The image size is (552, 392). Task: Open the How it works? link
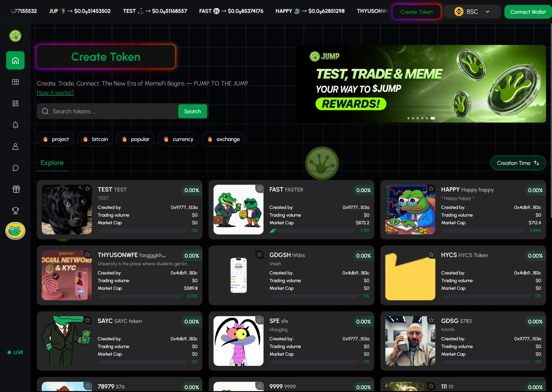55,93
